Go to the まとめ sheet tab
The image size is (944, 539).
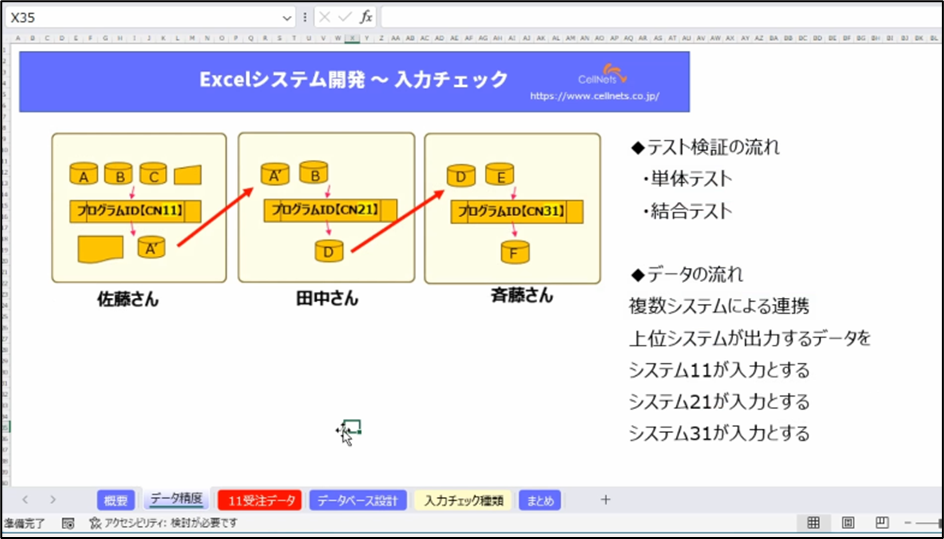540,500
